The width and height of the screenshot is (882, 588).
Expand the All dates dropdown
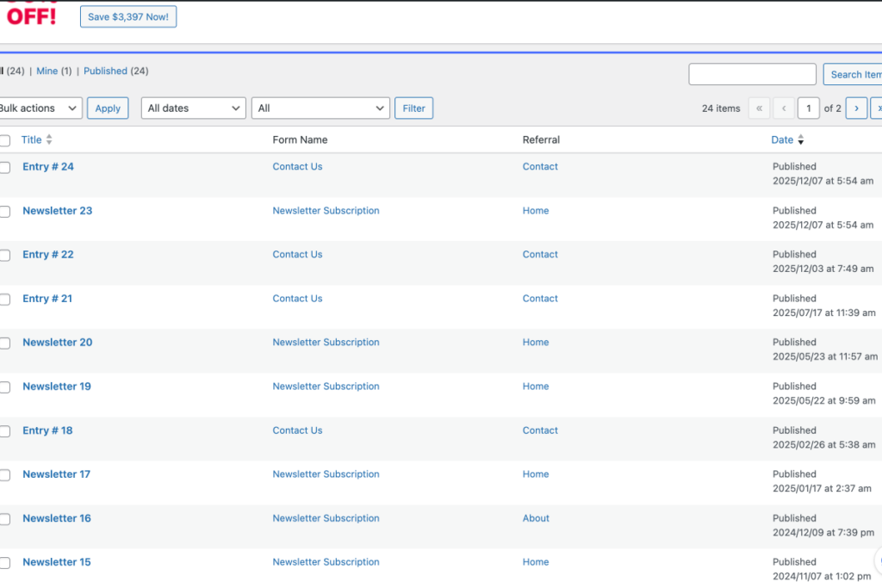point(194,108)
